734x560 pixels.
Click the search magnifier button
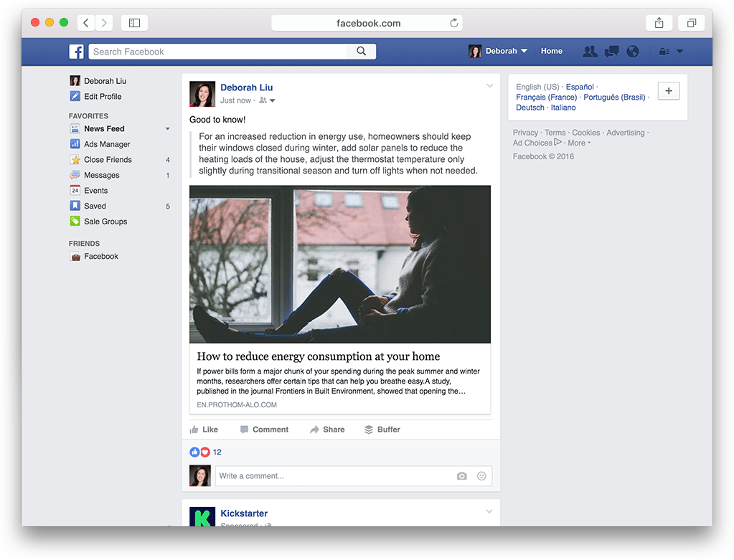tap(361, 52)
